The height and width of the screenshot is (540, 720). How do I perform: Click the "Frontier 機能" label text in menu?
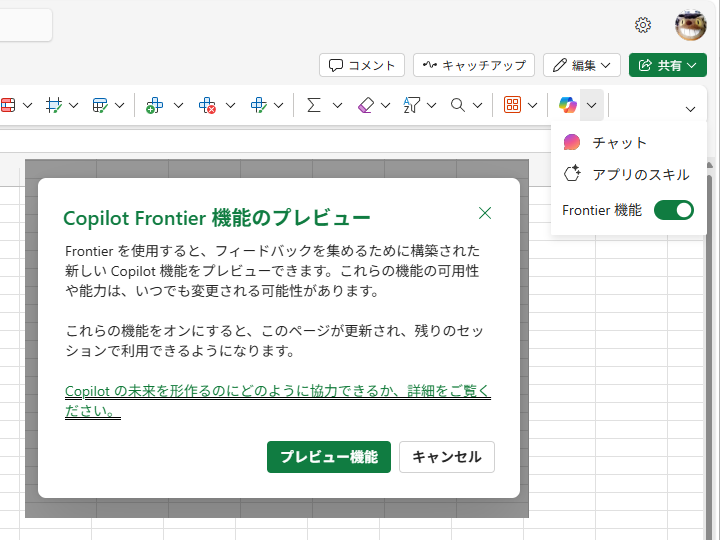[602, 210]
